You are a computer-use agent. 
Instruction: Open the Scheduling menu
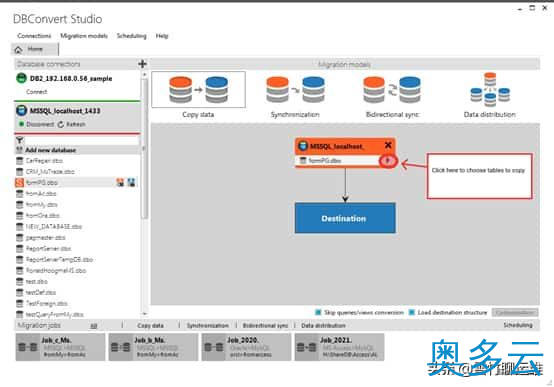point(131,36)
